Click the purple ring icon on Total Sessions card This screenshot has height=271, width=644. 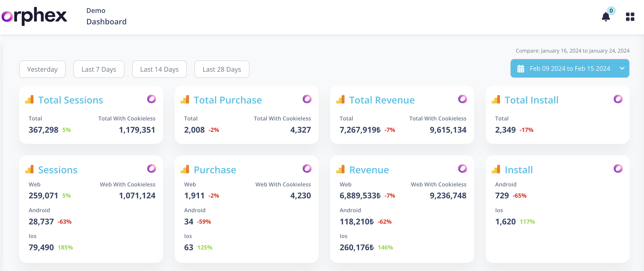point(151,99)
